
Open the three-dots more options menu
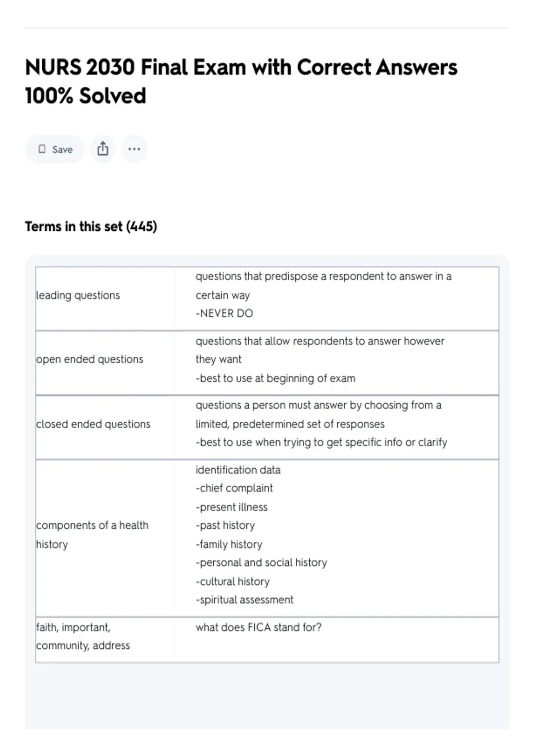pyautogui.click(x=134, y=149)
